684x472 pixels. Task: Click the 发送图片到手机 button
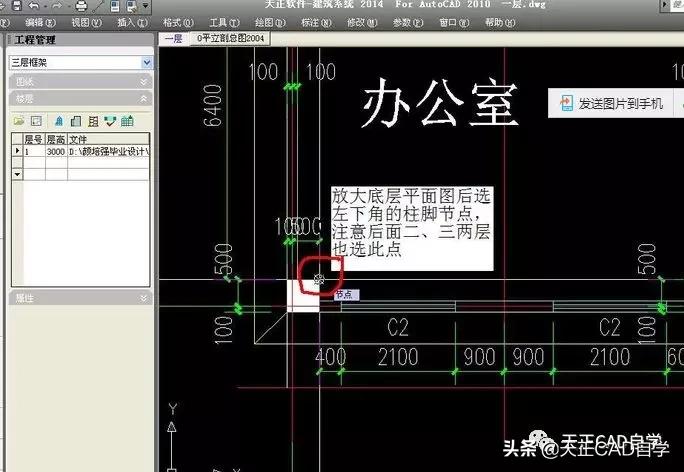point(612,103)
